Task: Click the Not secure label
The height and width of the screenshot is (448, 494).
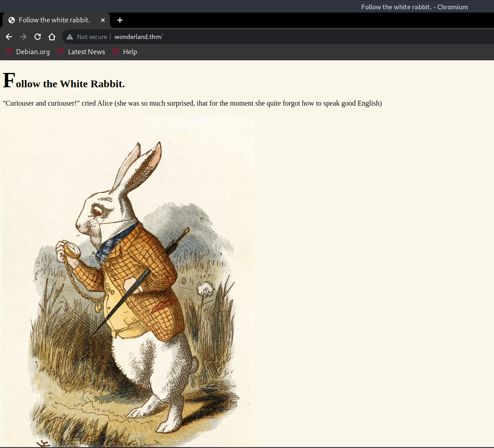Action: (x=92, y=37)
